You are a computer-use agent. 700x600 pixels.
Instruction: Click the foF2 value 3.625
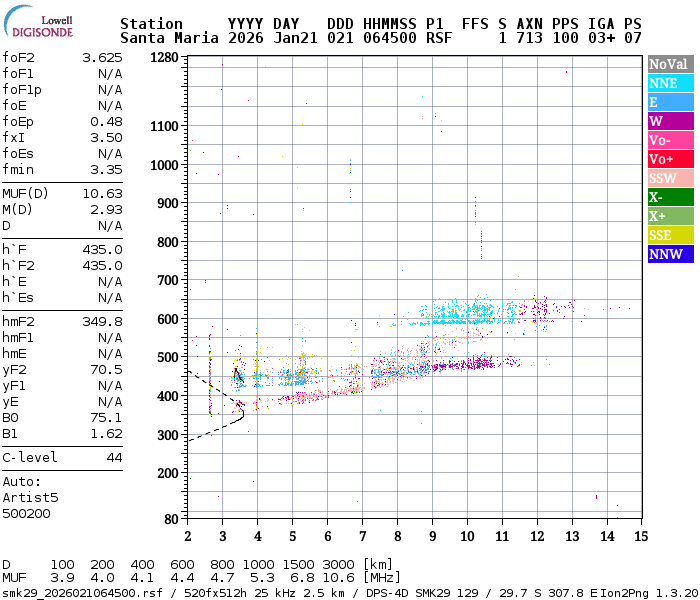[102, 58]
